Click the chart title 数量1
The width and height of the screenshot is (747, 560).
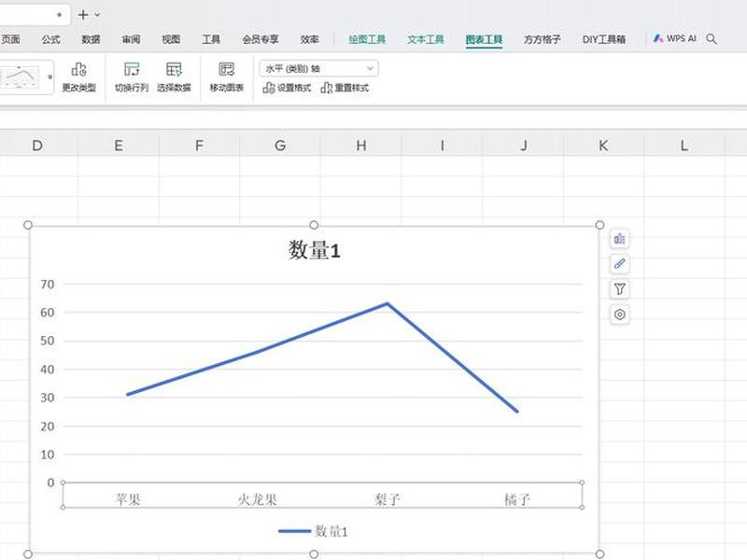(x=314, y=250)
